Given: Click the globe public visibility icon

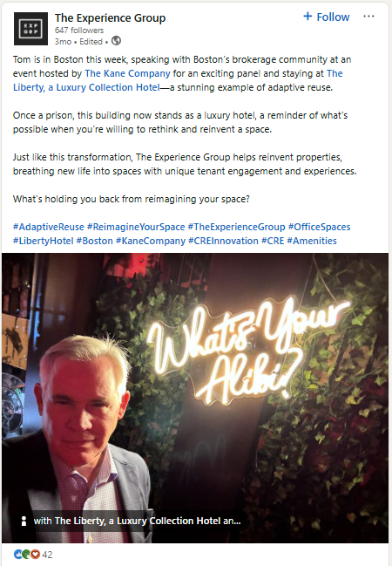Looking at the screenshot, I should (116, 41).
